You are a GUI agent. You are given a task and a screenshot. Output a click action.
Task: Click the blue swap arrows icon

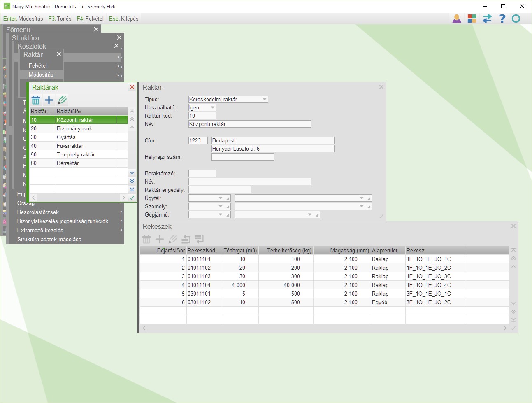(x=487, y=19)
